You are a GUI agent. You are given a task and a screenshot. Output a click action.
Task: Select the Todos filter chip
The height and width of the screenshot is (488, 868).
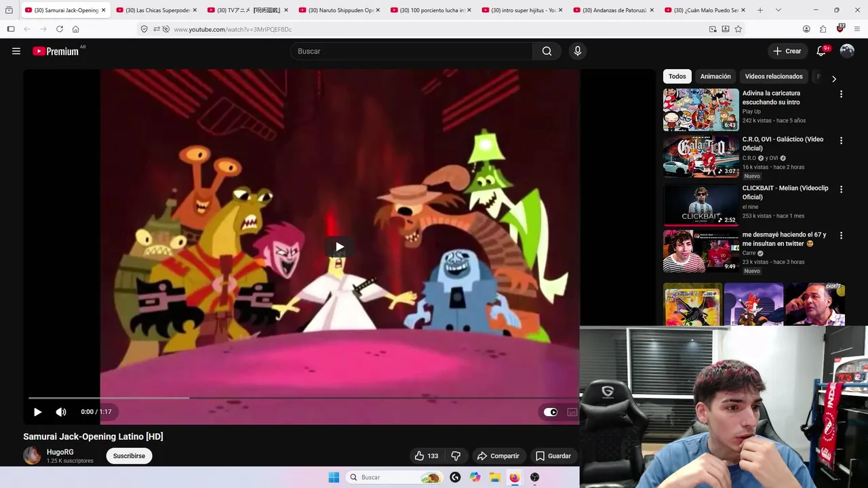click(677, 77)
